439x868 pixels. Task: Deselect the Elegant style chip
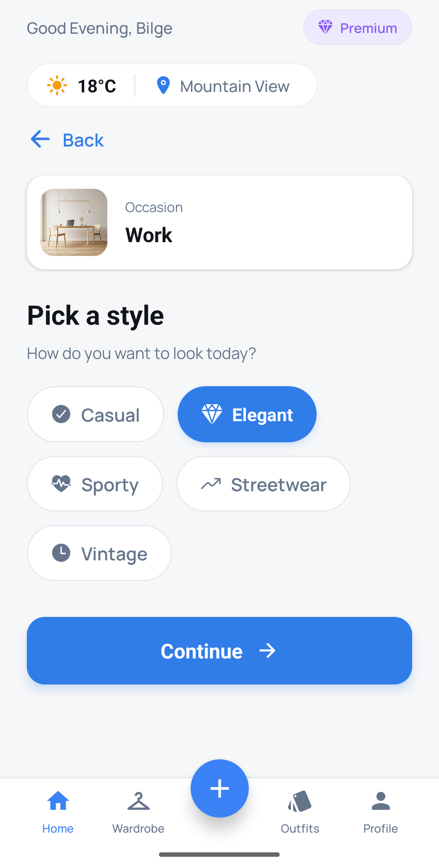247,414
